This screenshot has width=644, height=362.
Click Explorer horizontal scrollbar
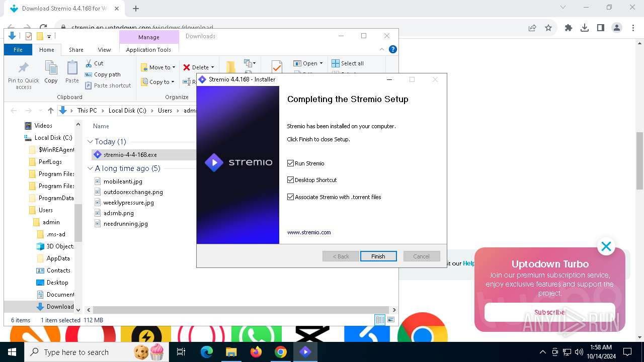(242, 310)
